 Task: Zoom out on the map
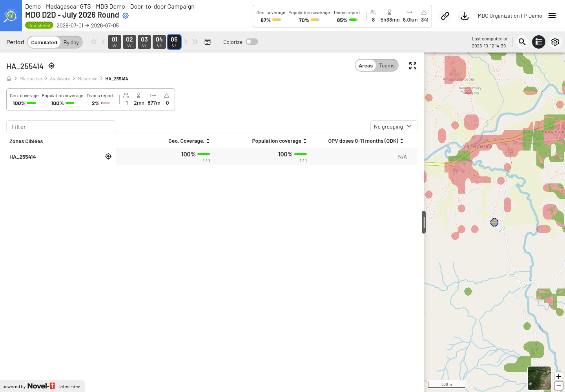point(559,386)
